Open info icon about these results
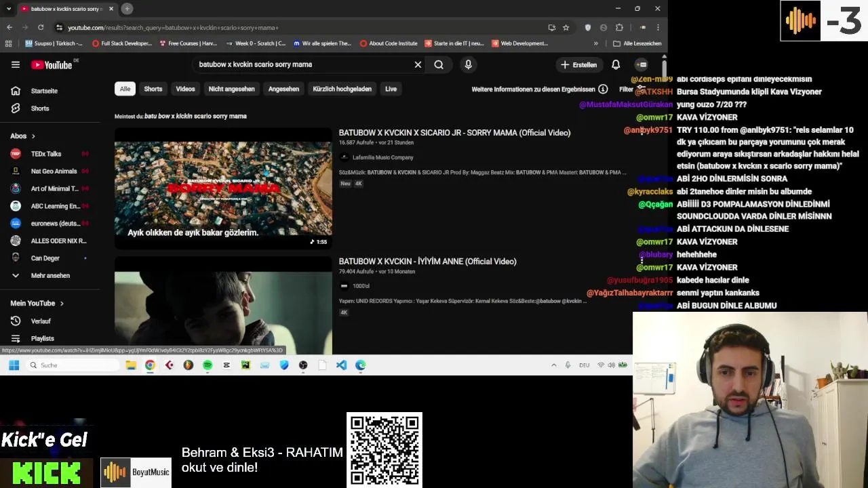 point(602,89)
